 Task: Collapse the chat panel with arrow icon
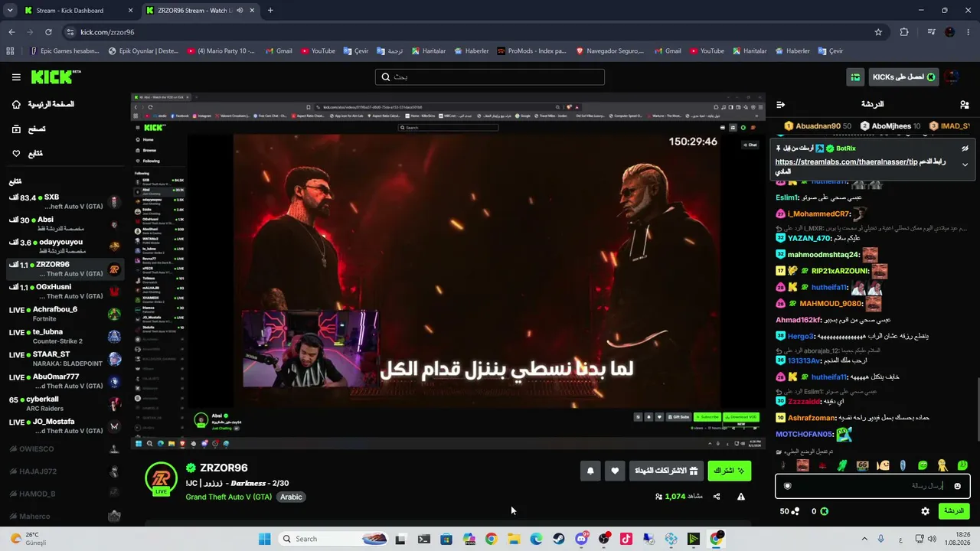coord(780,104)
